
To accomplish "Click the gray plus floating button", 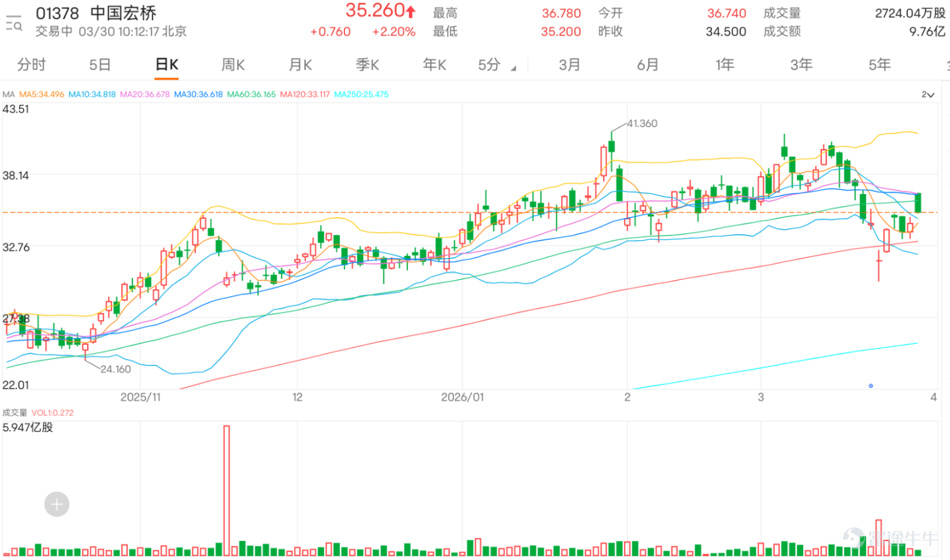I will pyautogui.click(x=57, y=504).
